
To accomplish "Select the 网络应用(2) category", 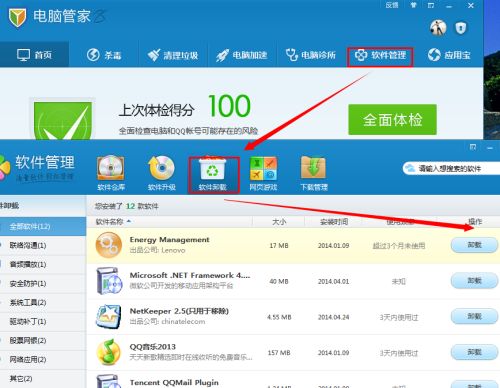I will click(x=43, y=360).
